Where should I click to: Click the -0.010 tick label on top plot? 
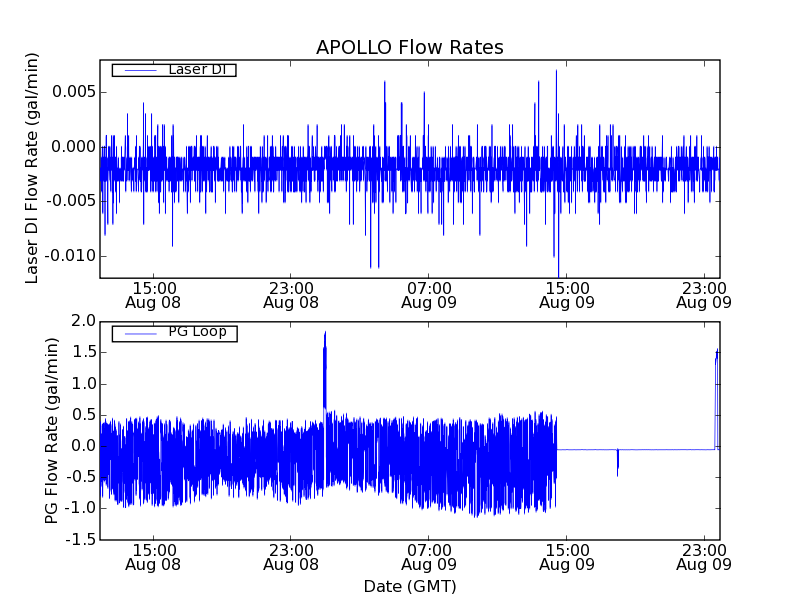coord(71,256)
